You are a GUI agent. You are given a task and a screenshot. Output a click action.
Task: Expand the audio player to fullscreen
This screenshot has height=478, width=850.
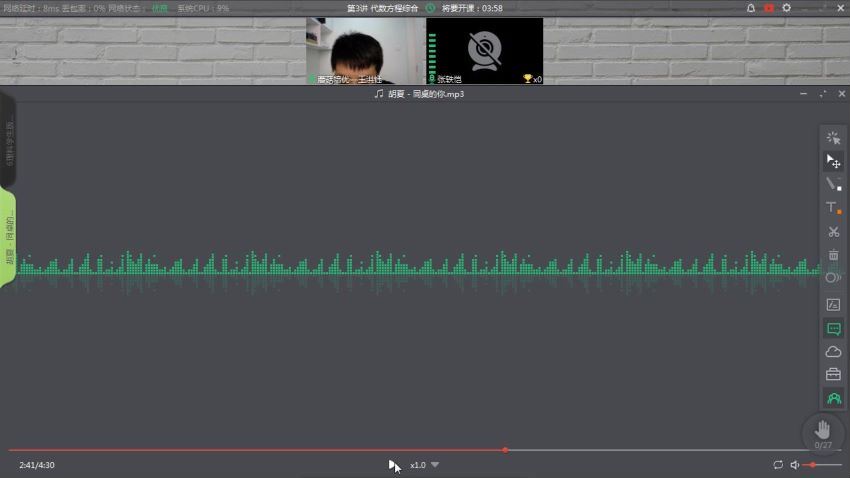coord(823,94)
